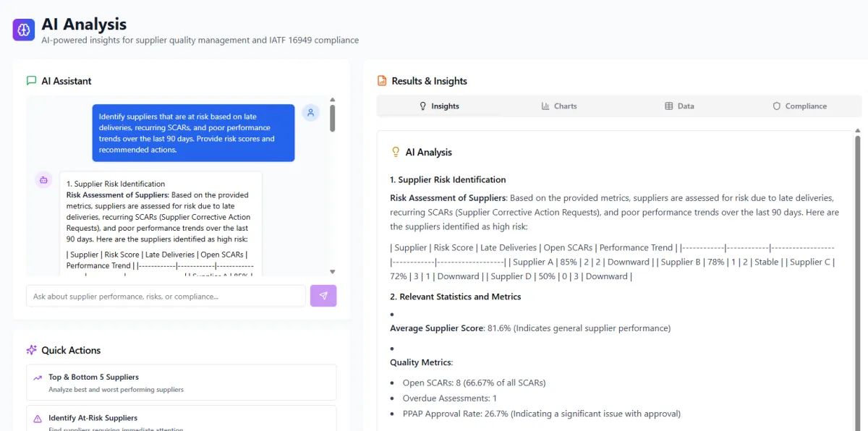This screenshot has width=868, height=431.
Task: Click the lightbulb icon beside AI Analysis
Action: pos(396,152)
